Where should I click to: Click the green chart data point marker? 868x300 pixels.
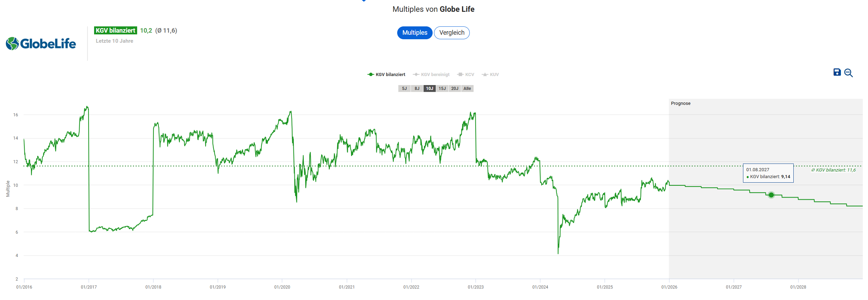click(x=771, y=195)
